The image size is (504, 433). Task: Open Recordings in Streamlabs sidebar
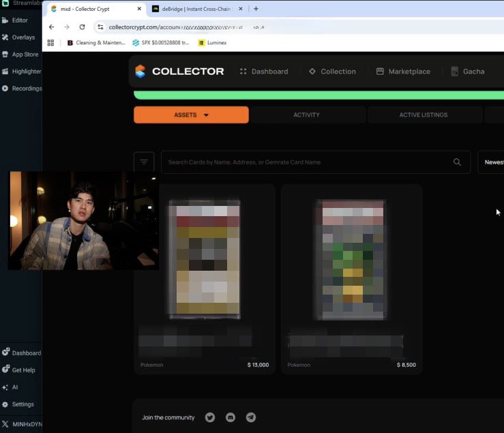pos(22,89)
